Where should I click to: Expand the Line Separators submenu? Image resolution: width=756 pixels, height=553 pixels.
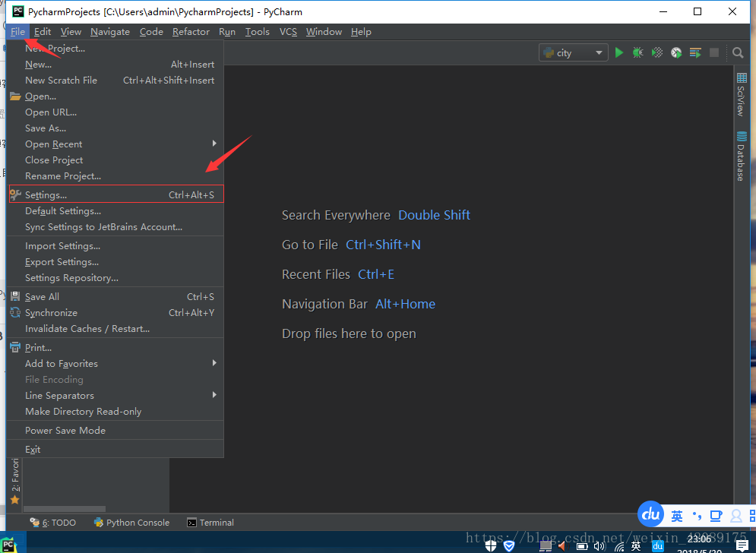coord(115,395)
